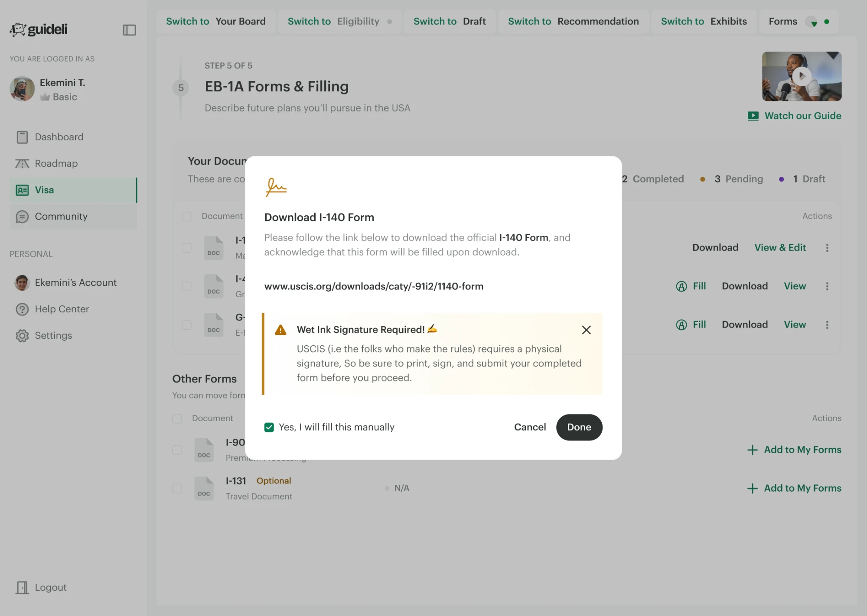The height and width of the screenshot is (616, 867).
Task: Toggle select-all checkbox in Other Forms header
Action: [177, 418]
